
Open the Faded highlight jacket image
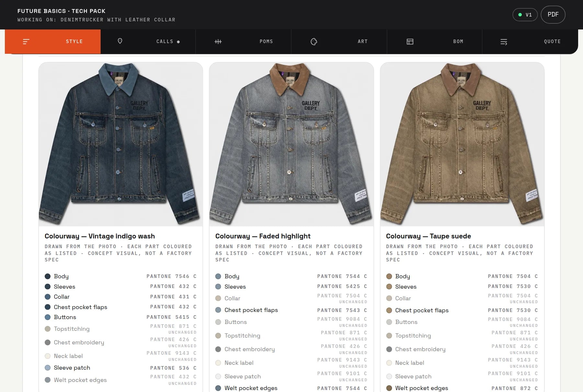pyautogui.click(x=291, y=144)
